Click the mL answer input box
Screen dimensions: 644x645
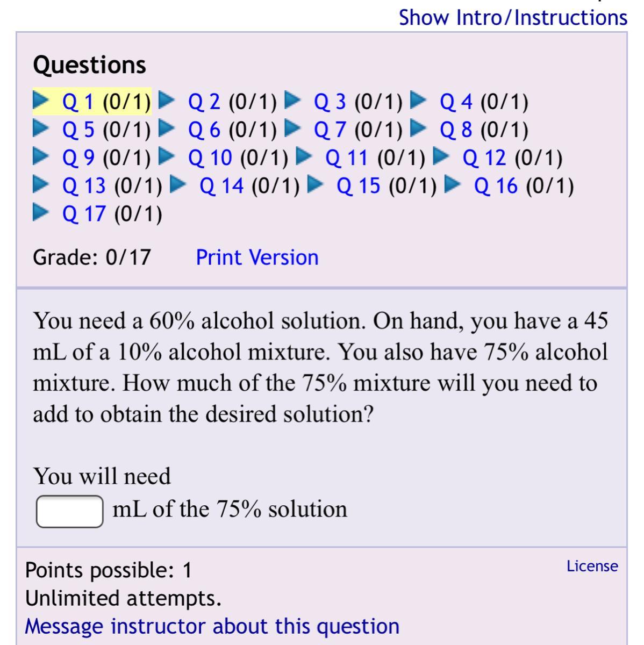click(70, 511)
